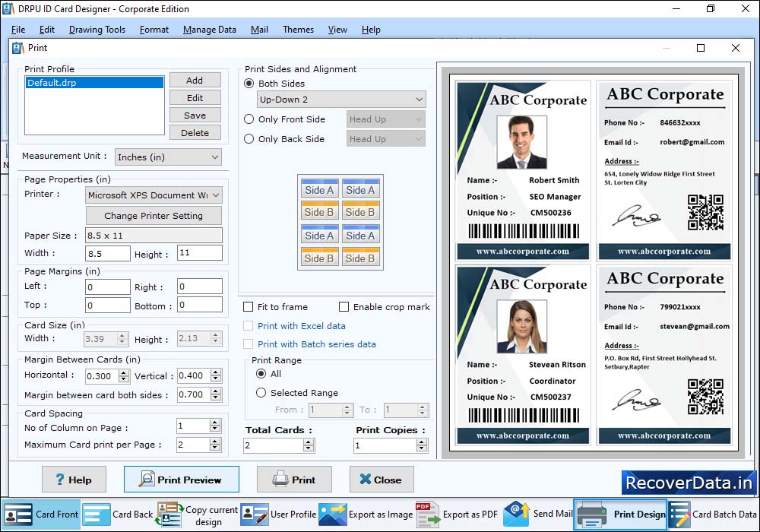The width and height of the screenshot is (760, 532).
Task: Open Head Up dropdown for Front Side
Action: (386, 119)
